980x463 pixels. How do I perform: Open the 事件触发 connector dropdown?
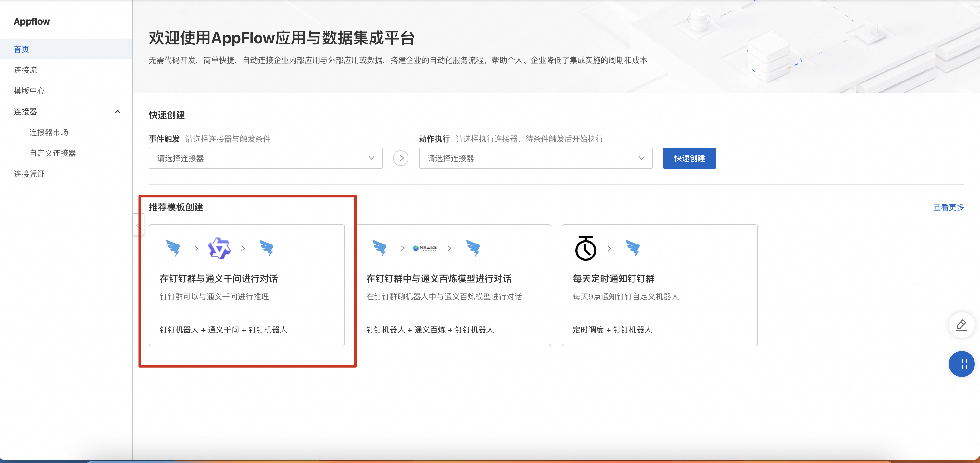click(265, 158)
